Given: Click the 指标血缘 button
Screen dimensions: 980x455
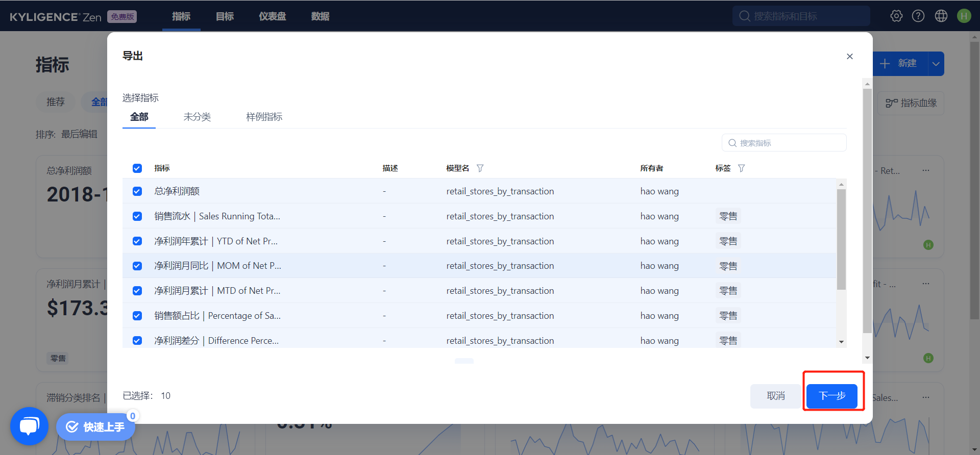Looking at the screenshot, I should 911,103.
